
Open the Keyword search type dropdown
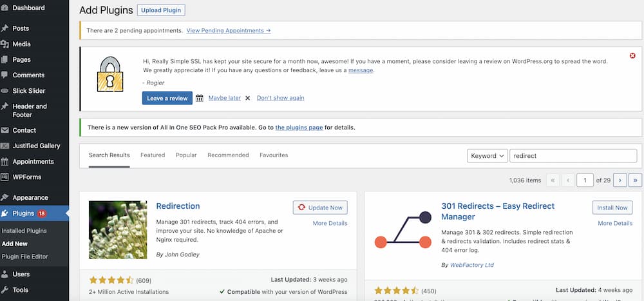[x=487, y=156]
